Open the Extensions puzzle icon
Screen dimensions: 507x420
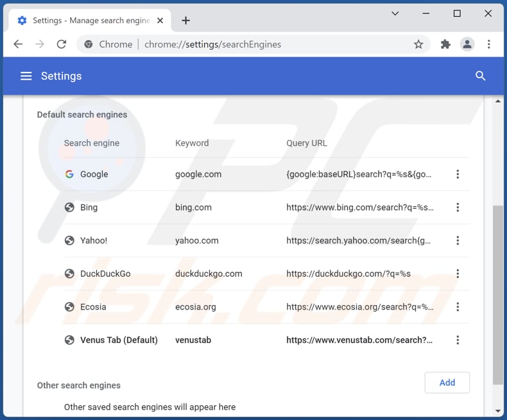445,44
